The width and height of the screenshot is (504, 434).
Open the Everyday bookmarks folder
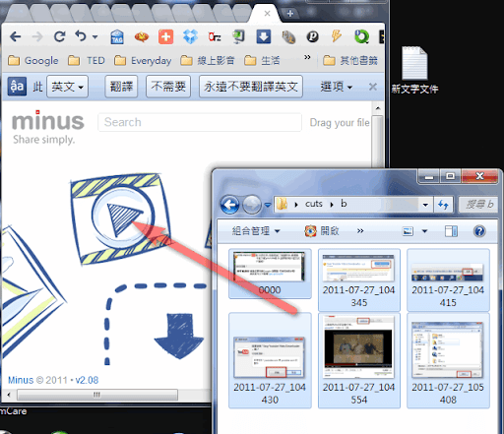[x=143, y=61]
